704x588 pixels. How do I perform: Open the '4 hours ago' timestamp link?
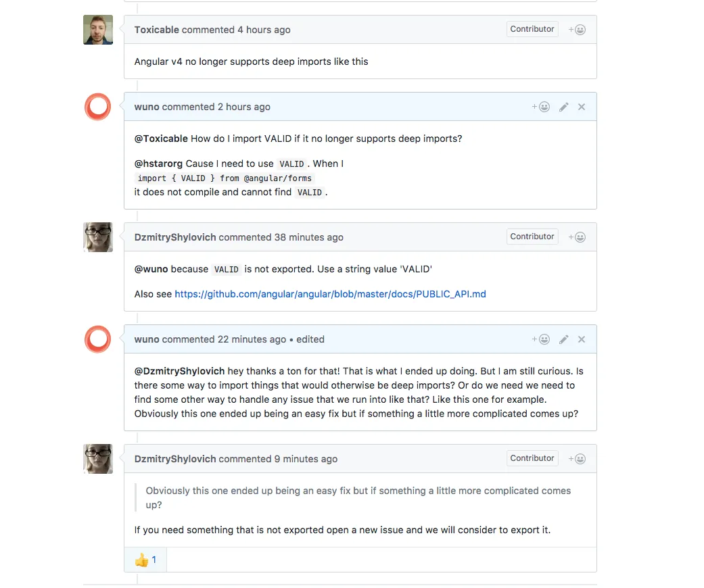pyautogui.click(x=264, y=30)
